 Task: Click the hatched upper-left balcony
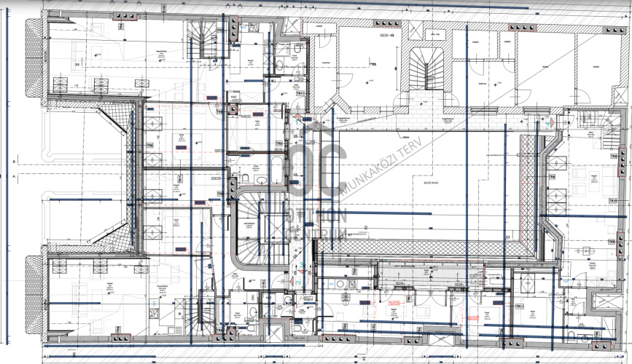[x=34, y=59]
